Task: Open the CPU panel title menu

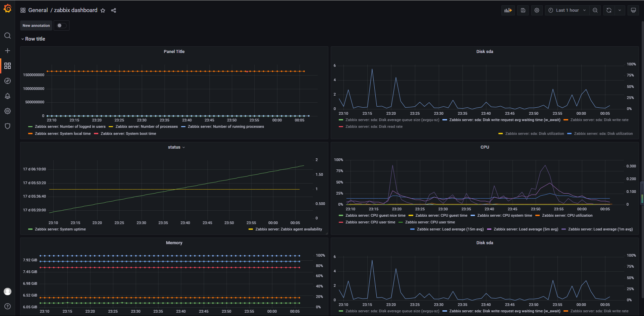Action: coord(485,147)
